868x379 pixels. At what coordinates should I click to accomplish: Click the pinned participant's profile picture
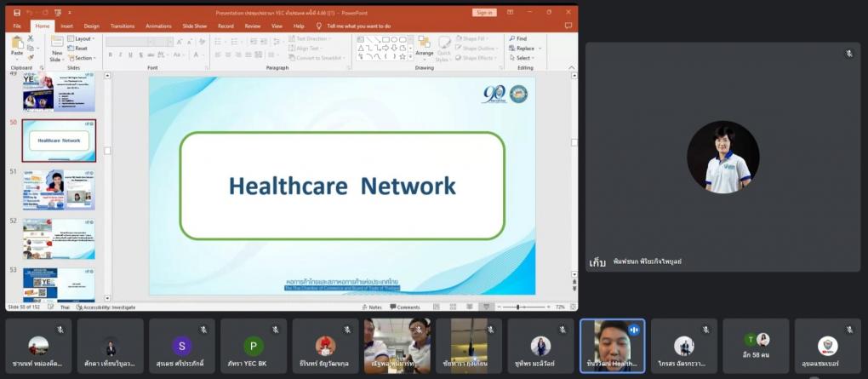pos(723,157)
